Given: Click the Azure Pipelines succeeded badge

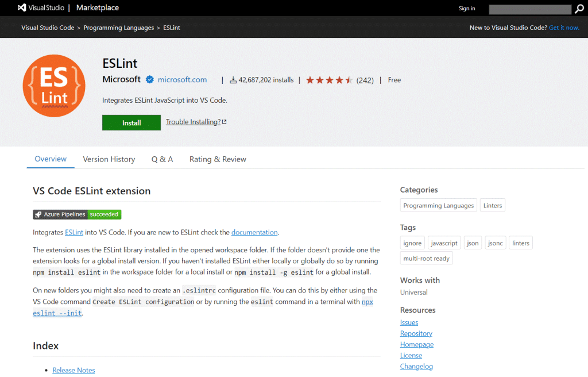Looking at the screenshot, I should (x=77, y=214).
